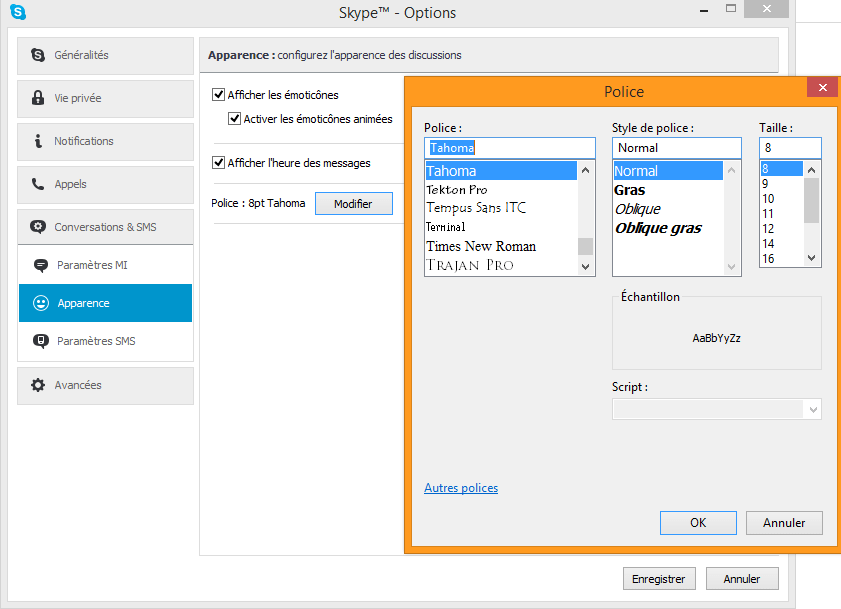
Task: Uncheck Afficher l'heure des messages
Action: [x=218, y=163]
